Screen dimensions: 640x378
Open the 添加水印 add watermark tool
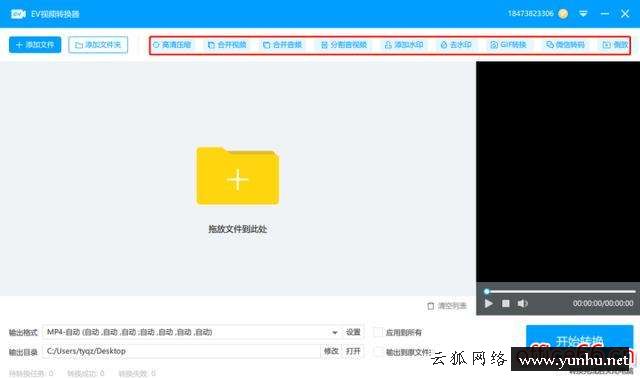coord(404,45)
